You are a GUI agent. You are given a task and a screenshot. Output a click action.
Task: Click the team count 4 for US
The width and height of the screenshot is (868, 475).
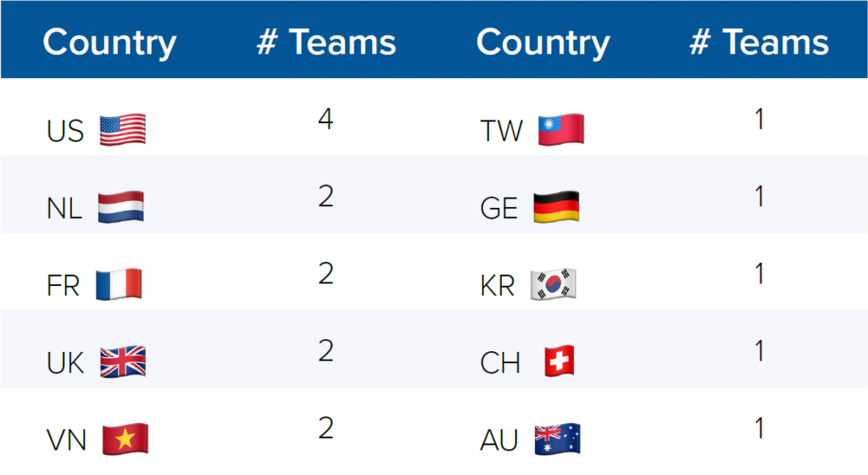[325, 119]
